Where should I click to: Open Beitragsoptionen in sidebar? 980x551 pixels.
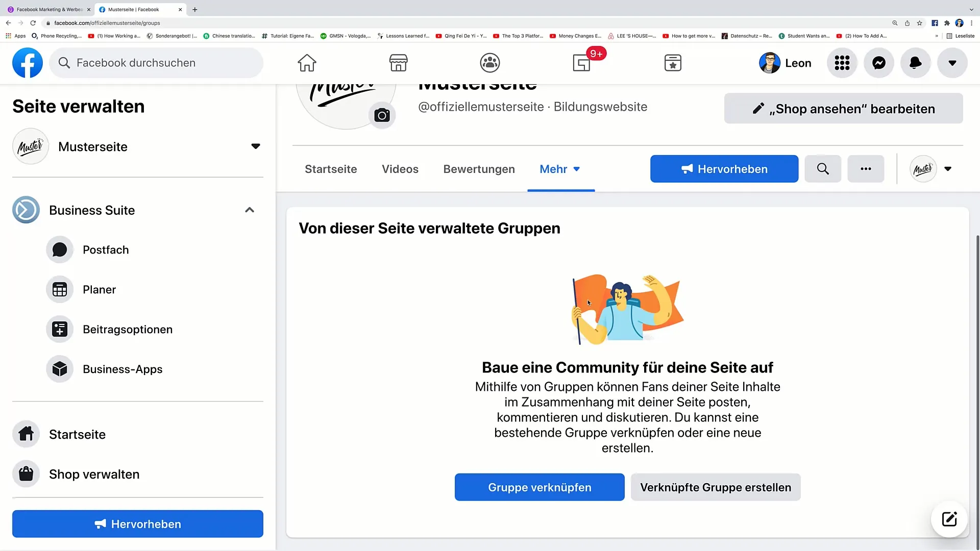127,329
